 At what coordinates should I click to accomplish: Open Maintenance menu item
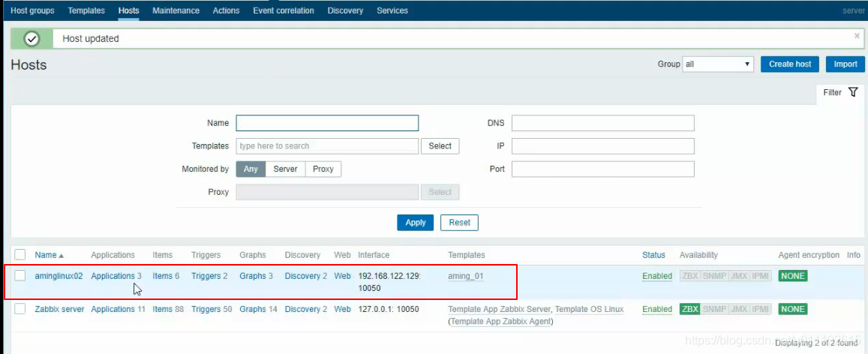[176, 10]
